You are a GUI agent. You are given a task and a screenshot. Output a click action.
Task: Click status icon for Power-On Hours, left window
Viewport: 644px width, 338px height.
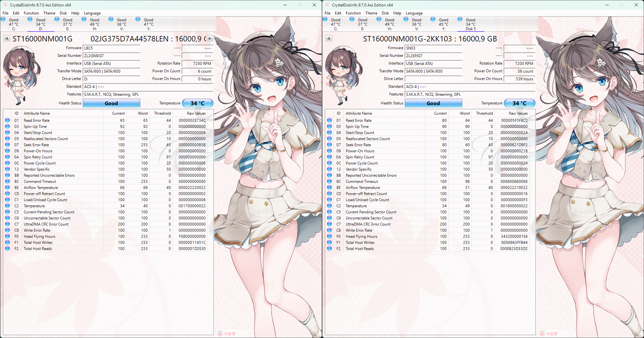pyautogui.click(x=7, y=151)
